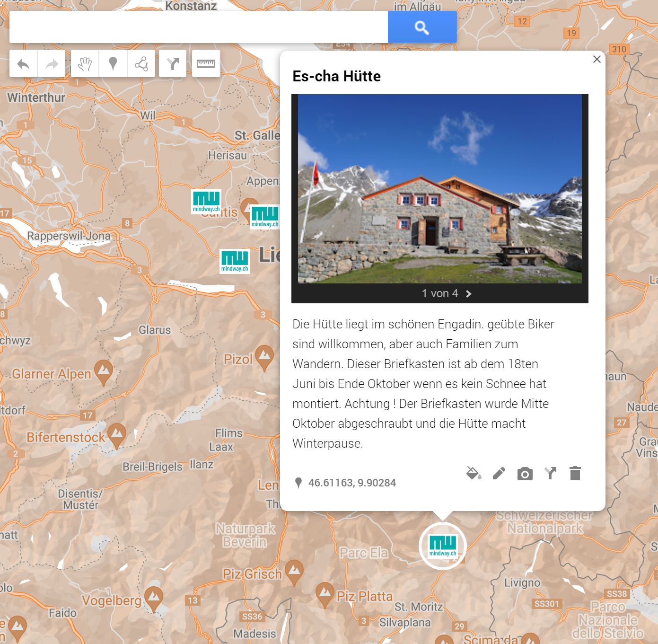Screen dimensions: 658x644
Task: Click the Piz Grisch mountain pin
Action: 294,573
